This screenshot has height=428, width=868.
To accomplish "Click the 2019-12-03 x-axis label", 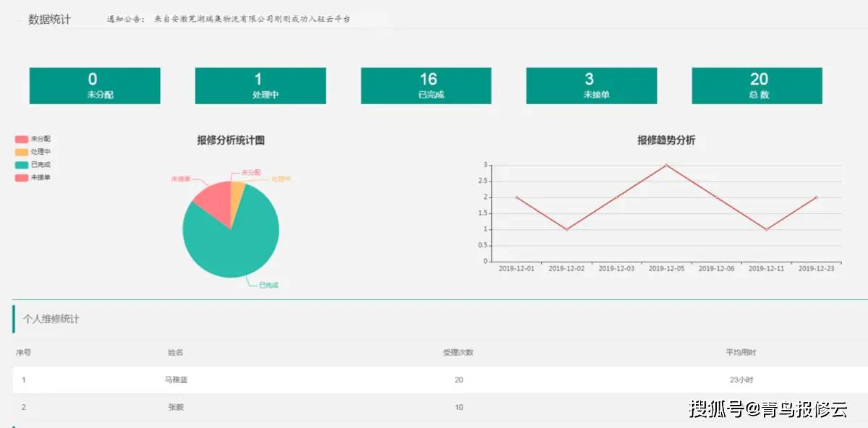I will point(616,268).
